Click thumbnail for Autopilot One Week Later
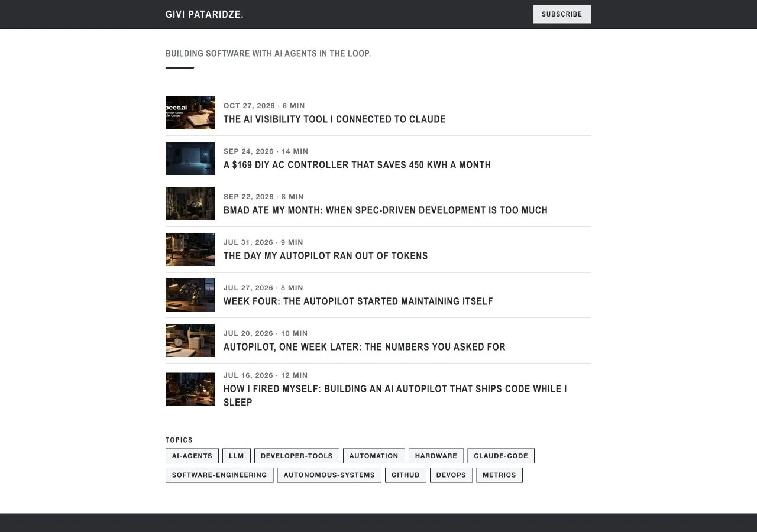 [190, 340]
